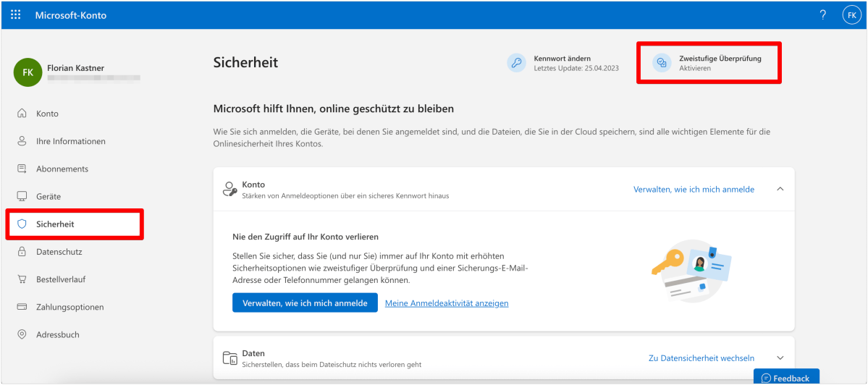Click the Nie den Zugriff auf Ihr Konto verlieren heading

coord(306,237)
